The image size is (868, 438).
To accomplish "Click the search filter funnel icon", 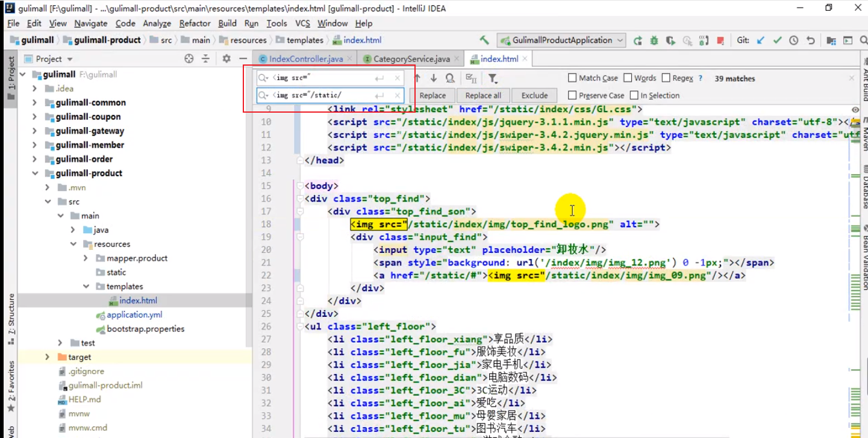I will tap(493, 78).
